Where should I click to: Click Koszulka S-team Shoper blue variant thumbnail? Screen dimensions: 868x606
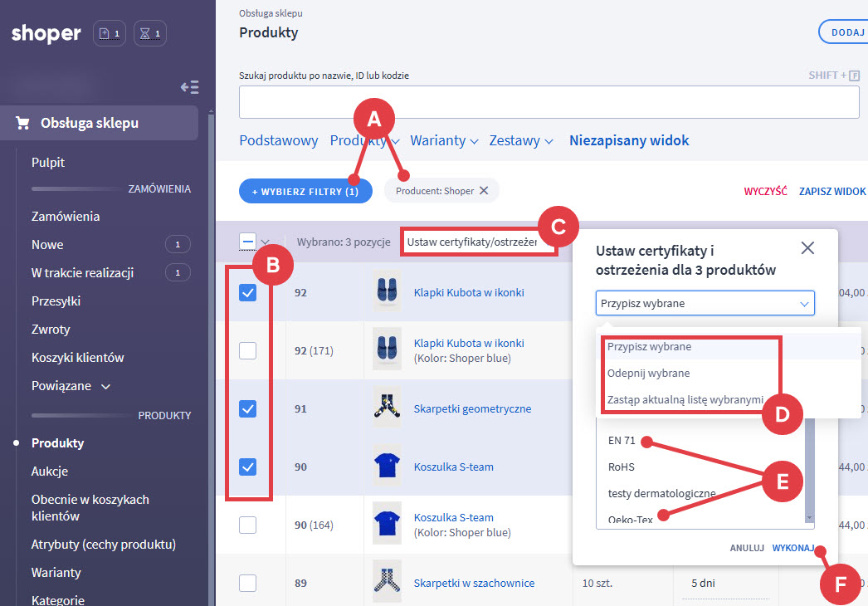pyautogui.click(x=387, y=524)
